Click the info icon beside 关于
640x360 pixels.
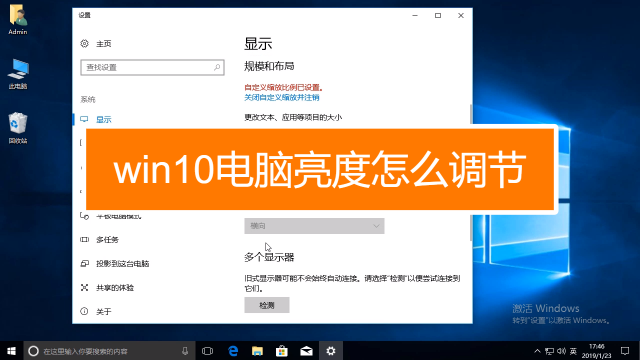pyautogui.click(x=84, y=311)
